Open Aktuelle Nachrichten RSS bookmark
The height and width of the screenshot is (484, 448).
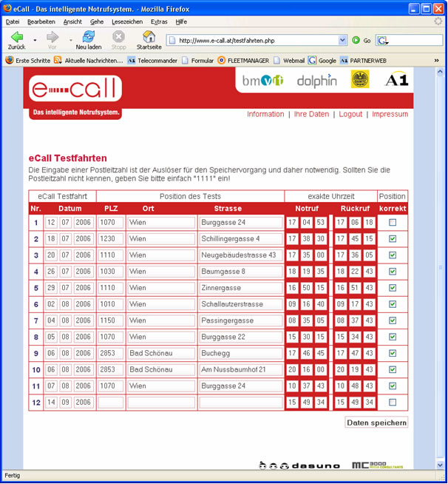pyautogui.click(x=88, y=60)
